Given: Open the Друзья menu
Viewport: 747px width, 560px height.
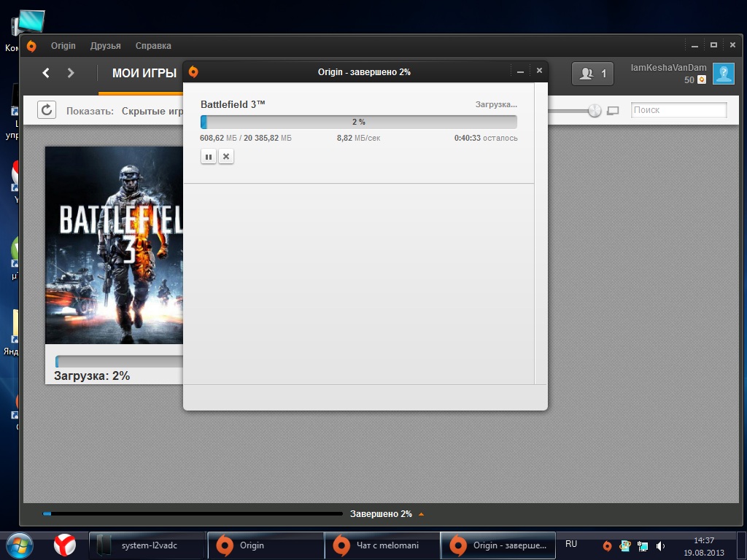Looking at the screenshot, I should [105, 46].
